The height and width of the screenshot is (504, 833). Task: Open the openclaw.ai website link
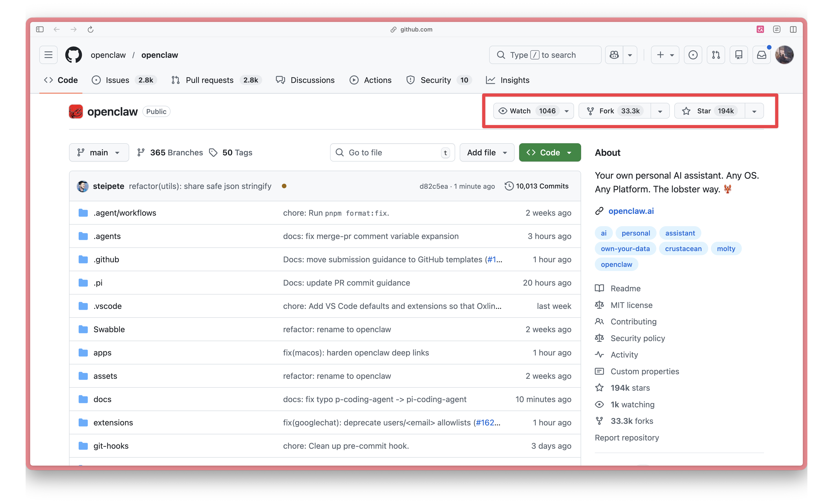631,211
